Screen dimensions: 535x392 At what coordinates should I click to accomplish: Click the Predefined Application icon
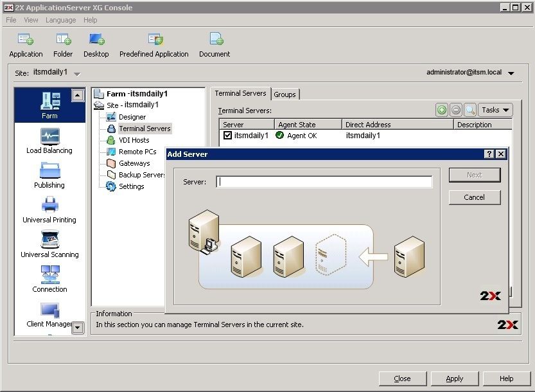(155, 40)
